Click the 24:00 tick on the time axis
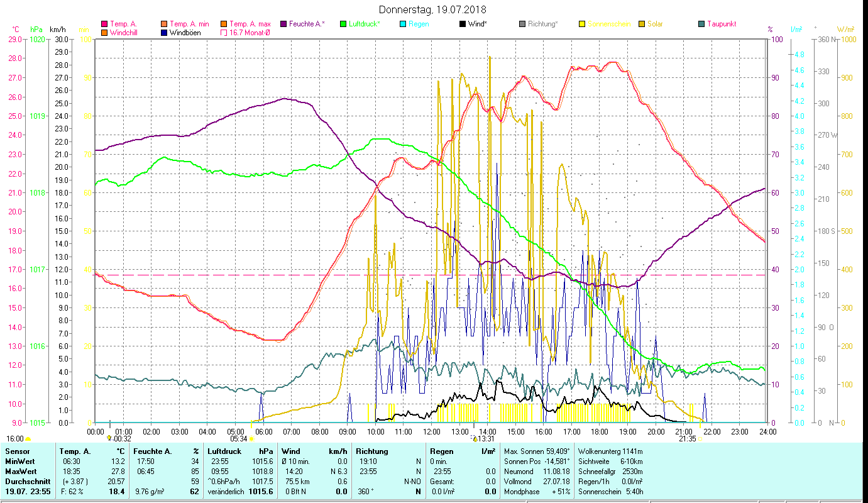Image resolution: width=868 pixels, height=503 pixels. (x=766, y=431)
